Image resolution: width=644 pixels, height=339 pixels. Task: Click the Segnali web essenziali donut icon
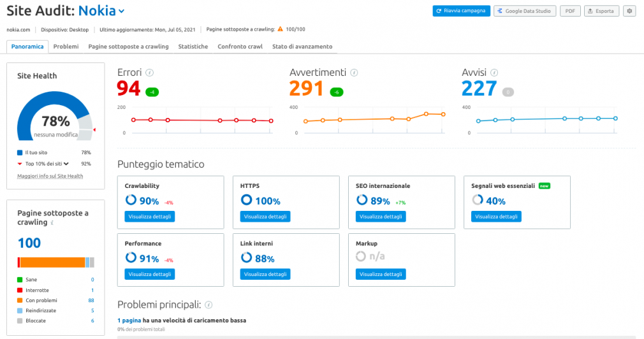pos(477,200)
